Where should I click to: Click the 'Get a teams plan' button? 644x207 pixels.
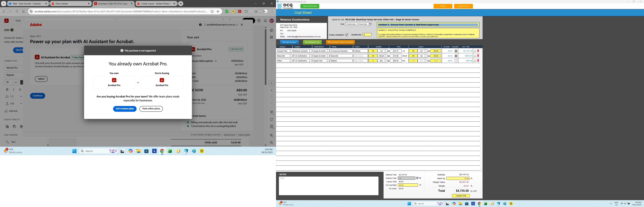pos(125,109)
